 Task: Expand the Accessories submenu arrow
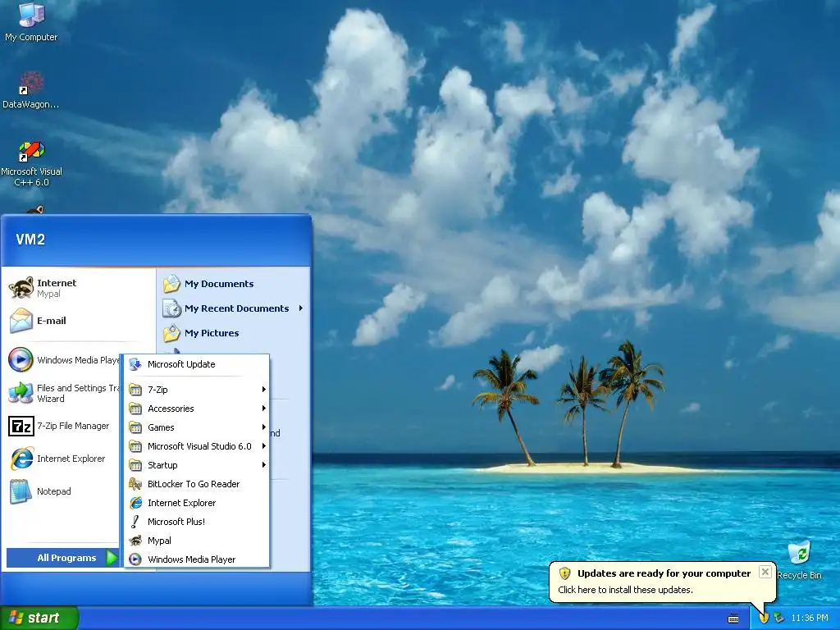(x=264, y=409)
